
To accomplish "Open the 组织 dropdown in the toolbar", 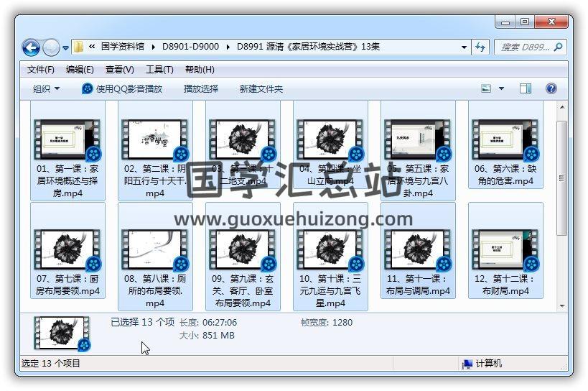I will pos(46,89).
